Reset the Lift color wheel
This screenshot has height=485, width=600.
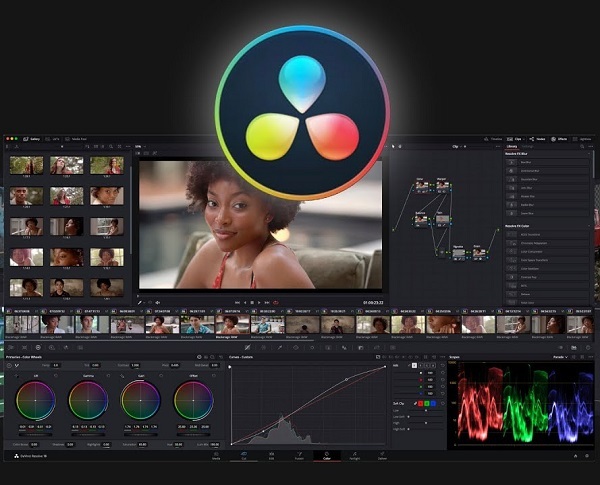tap(56, 376)
